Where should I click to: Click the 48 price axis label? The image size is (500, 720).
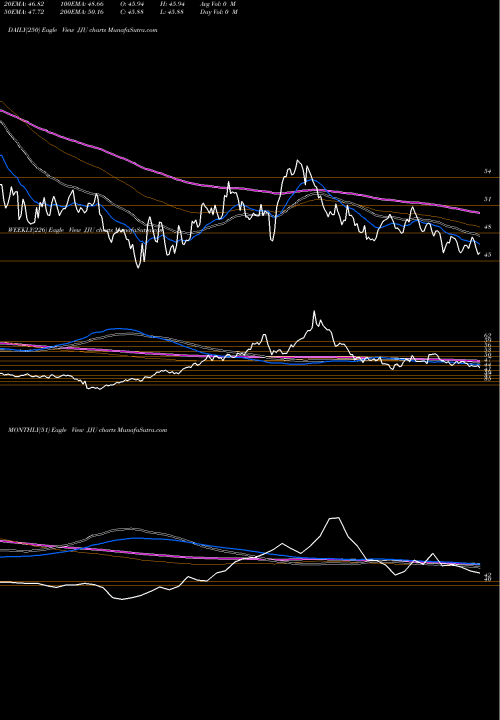pyautogui.click(x=488, y=226)
